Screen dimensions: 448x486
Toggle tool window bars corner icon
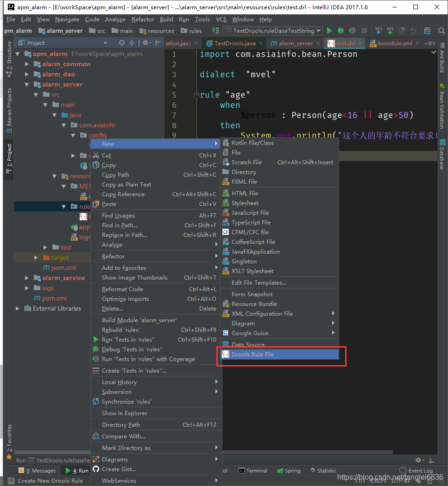(11, 481)
